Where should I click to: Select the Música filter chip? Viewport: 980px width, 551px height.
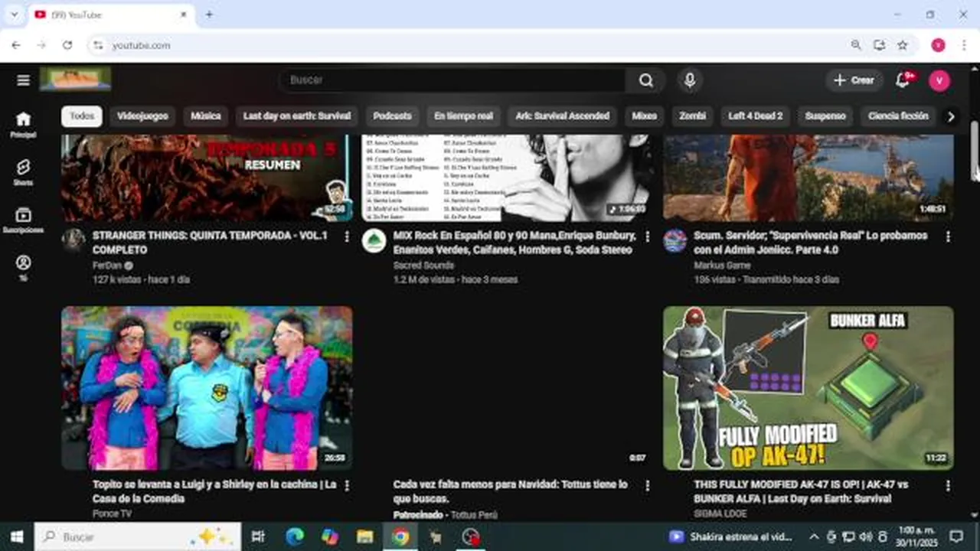[x=205, y=116]
